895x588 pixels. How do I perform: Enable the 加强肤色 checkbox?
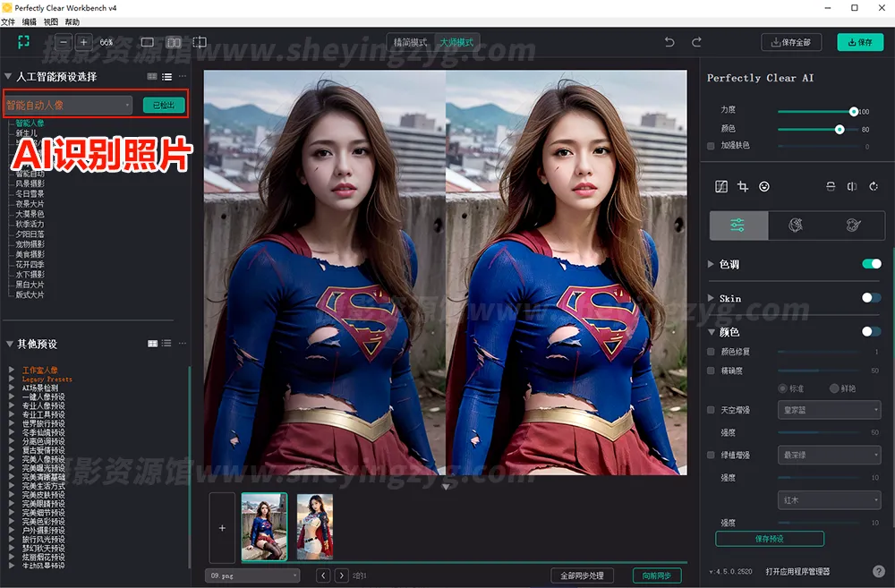pos(712,146)
